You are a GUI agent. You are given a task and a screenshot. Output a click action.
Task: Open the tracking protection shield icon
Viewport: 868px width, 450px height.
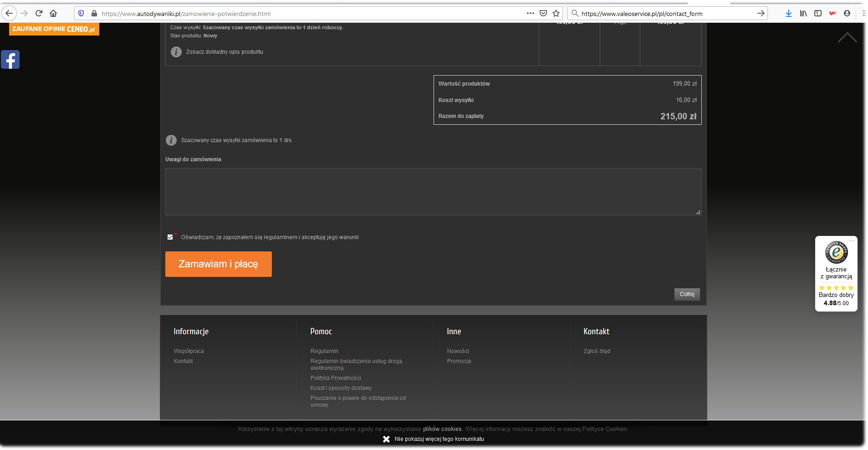[81, 13]
